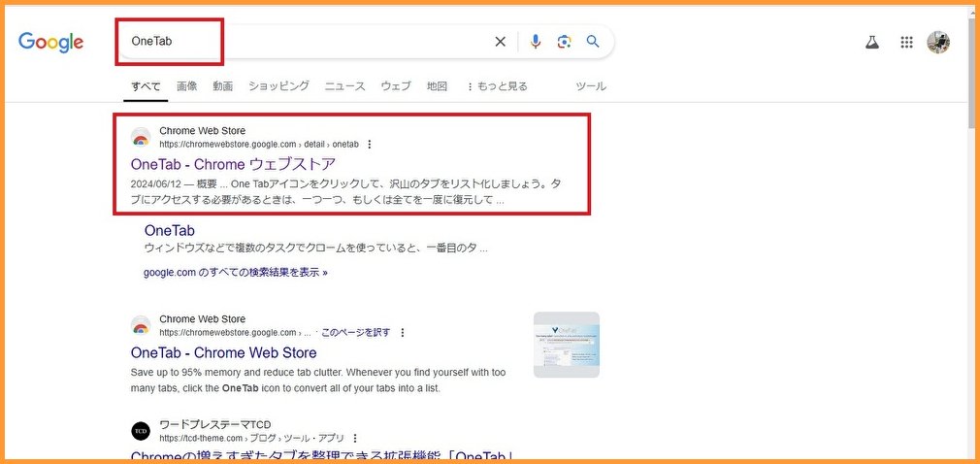Viewport: 980px width, 464px height.
Task: Click URL chromewebstore.google.com › detail › onetab
Action: coord(259,145)
